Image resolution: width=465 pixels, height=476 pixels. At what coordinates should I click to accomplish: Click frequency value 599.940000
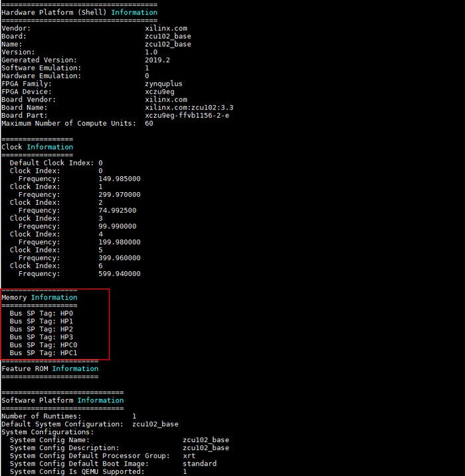click(120, 274)
